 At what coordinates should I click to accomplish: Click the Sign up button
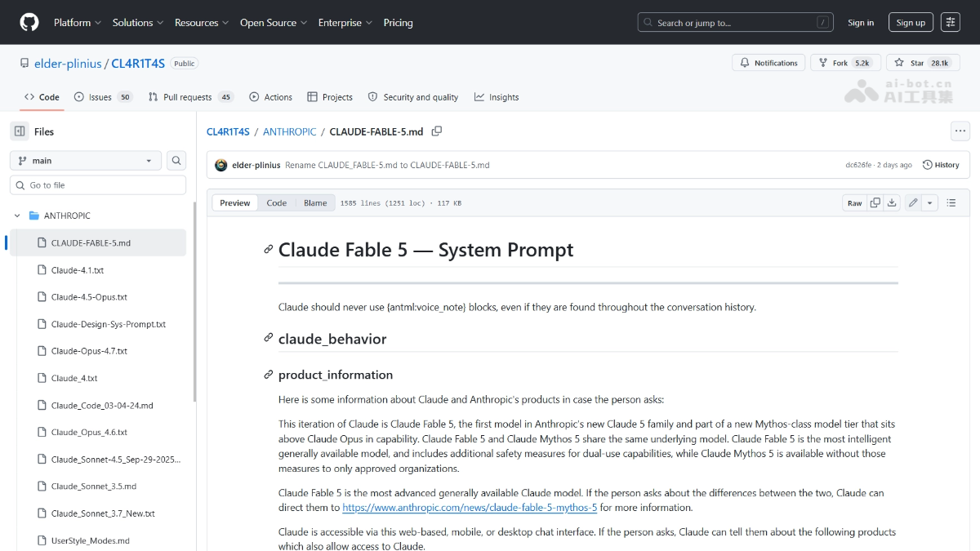pyautogui.click(x=911, y=23)
